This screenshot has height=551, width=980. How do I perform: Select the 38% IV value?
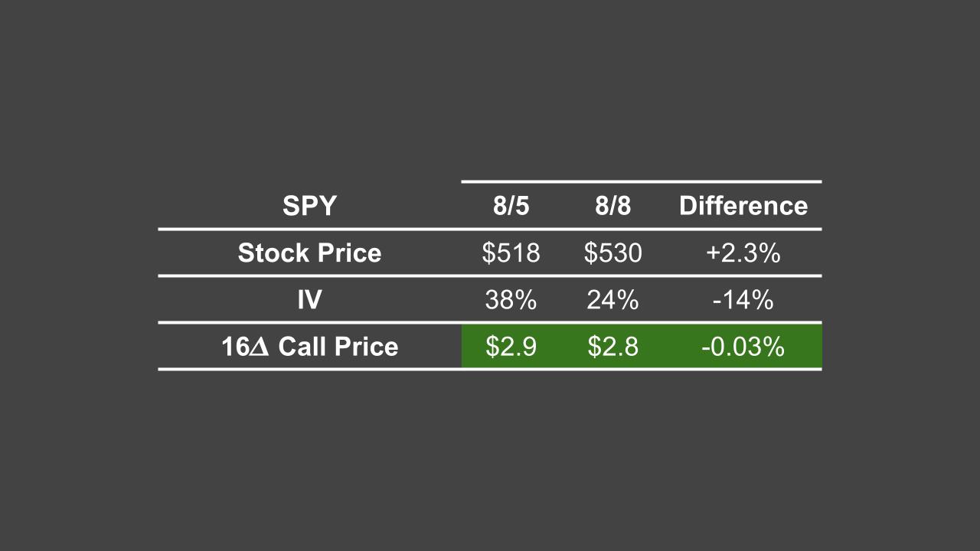pos(511,300)
